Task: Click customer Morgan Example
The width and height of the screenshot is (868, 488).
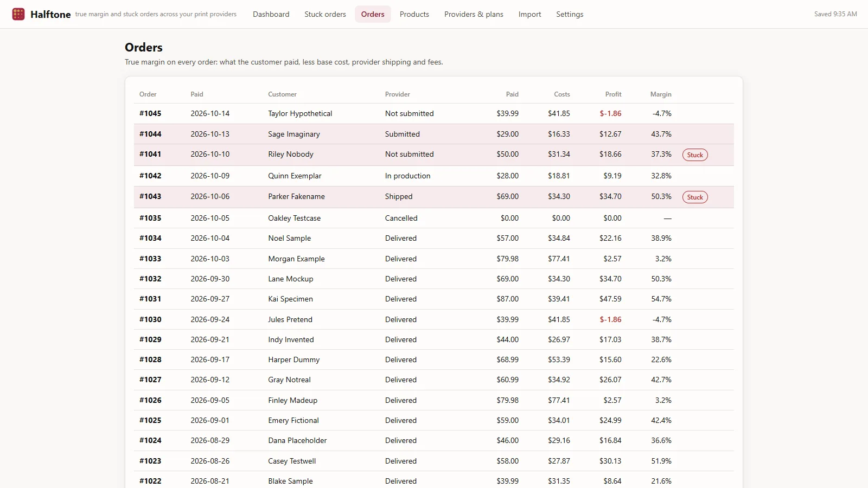Action: point(296,259)
